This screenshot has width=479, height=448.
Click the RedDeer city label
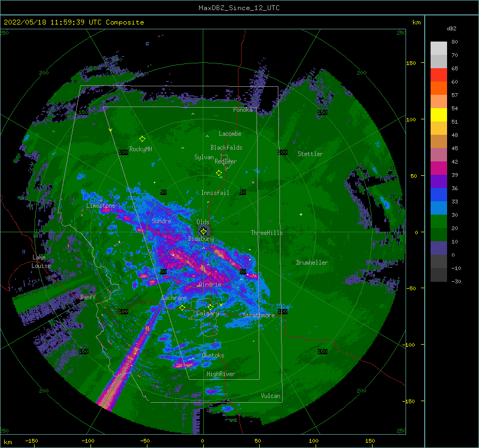point(226,161)
